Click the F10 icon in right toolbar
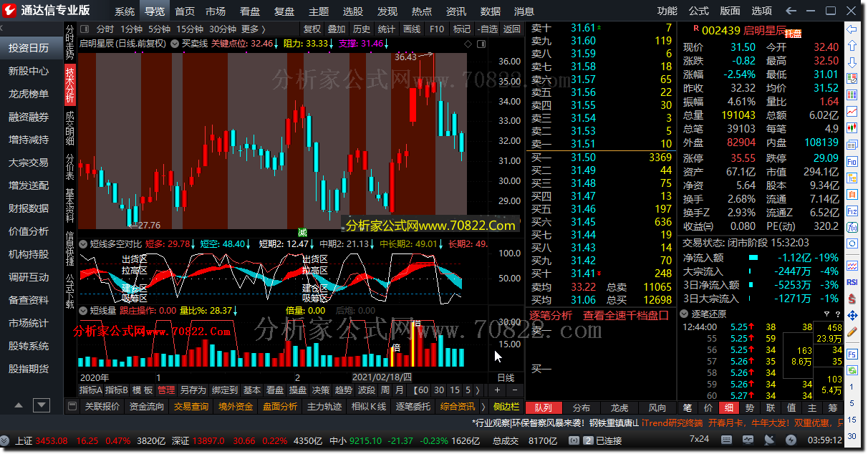 pos(852,162)
